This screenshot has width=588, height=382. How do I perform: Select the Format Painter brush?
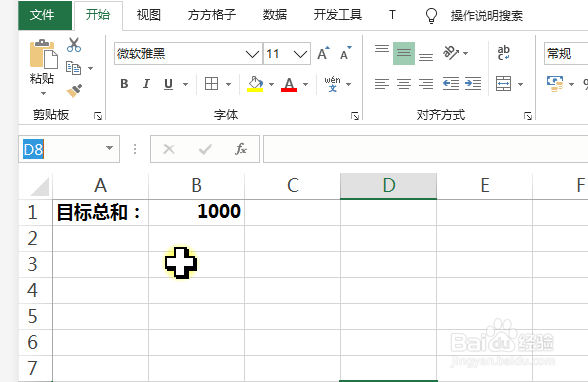pyautogui.click(x=74, y=90)
